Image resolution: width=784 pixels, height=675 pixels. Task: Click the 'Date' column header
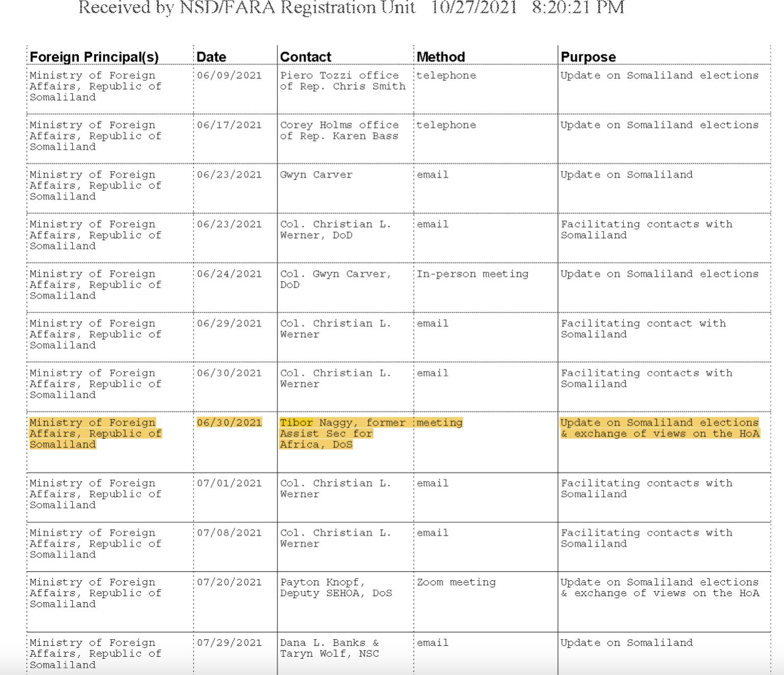[211, 57]
